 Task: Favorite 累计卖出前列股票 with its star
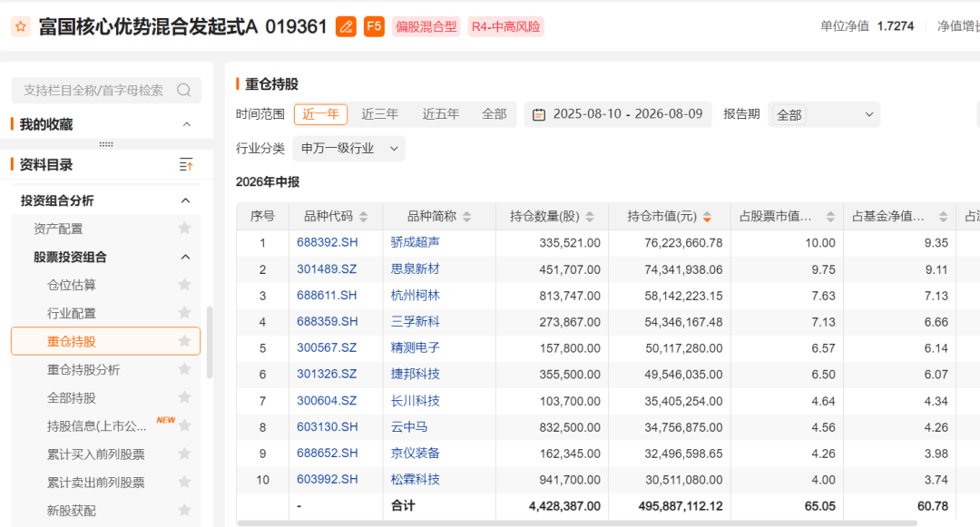click(184, 482)
